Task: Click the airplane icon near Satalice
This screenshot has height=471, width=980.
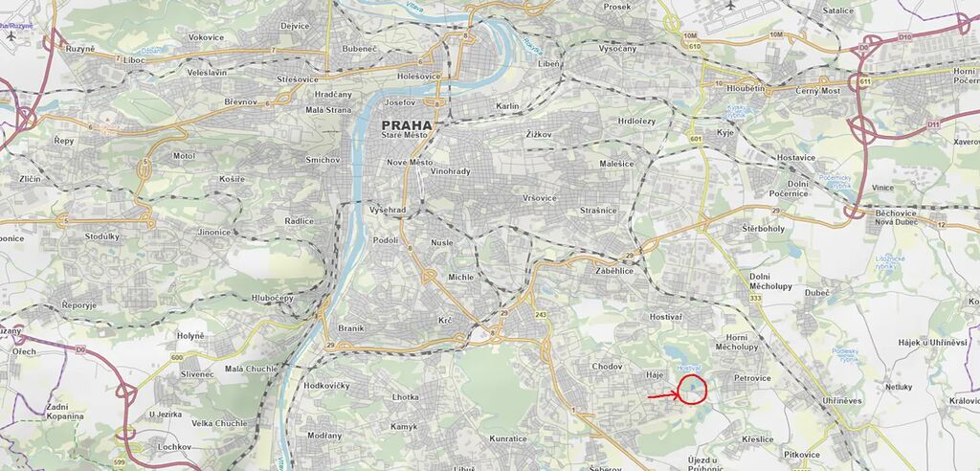Action: [x=730, y=6]
